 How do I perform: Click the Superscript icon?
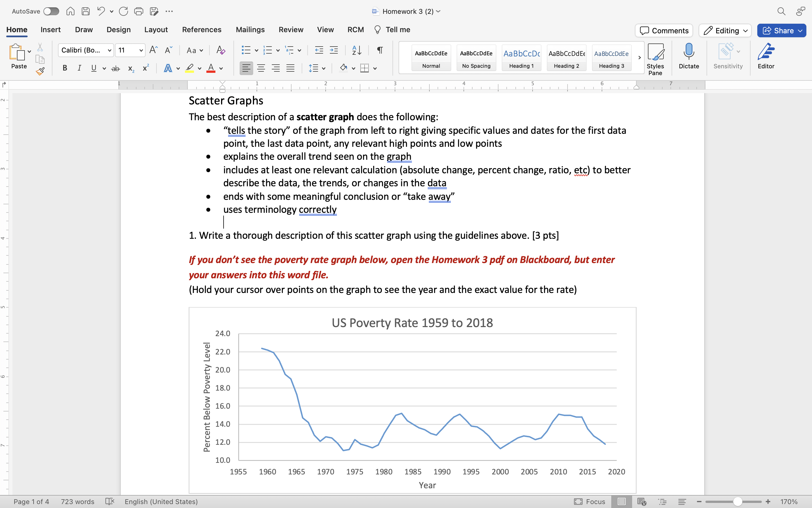coord(145,68)
